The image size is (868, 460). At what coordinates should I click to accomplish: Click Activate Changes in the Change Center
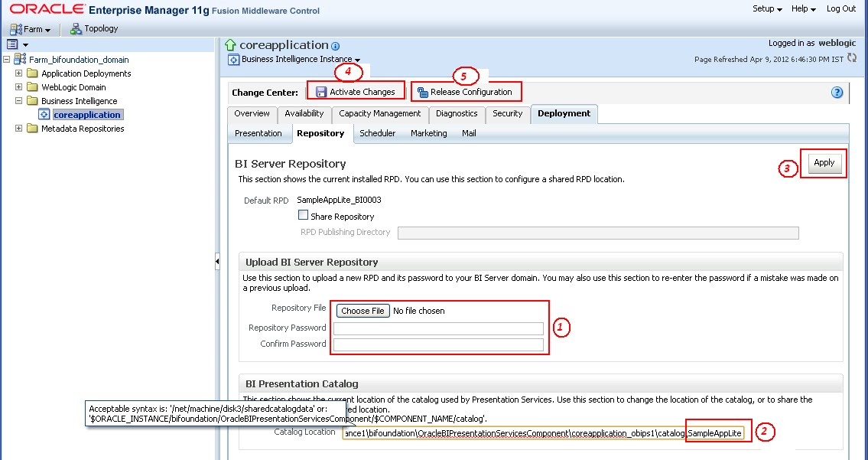click(x=356, y=90)
